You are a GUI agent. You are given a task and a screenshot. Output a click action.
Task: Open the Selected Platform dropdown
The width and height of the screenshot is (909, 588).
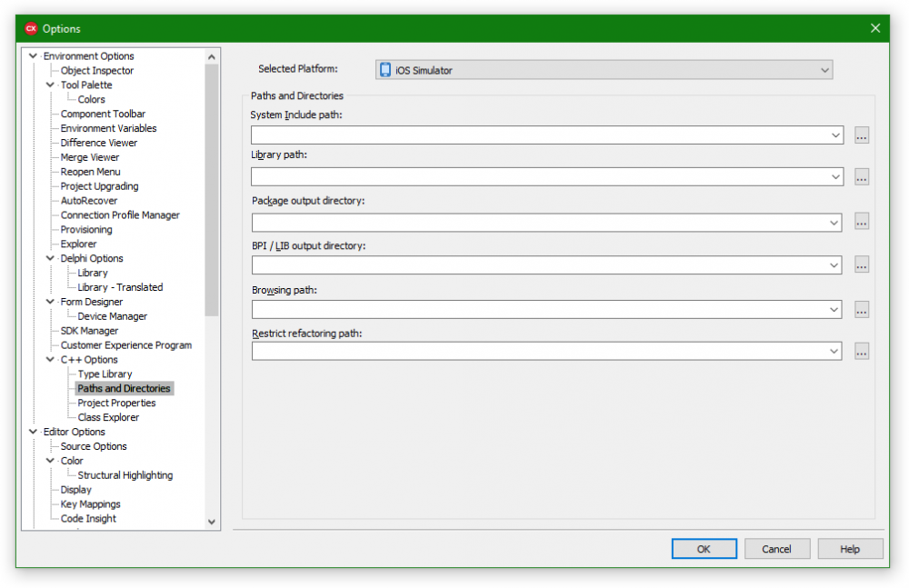point(604,70)
